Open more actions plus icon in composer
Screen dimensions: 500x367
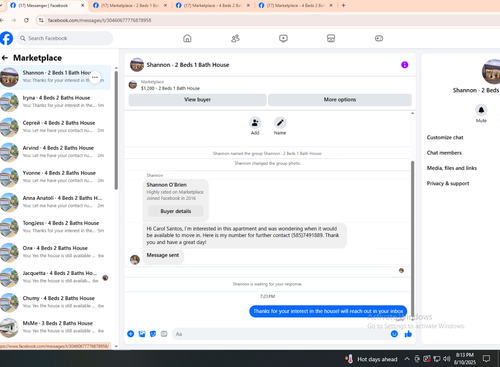pos(131,334)
